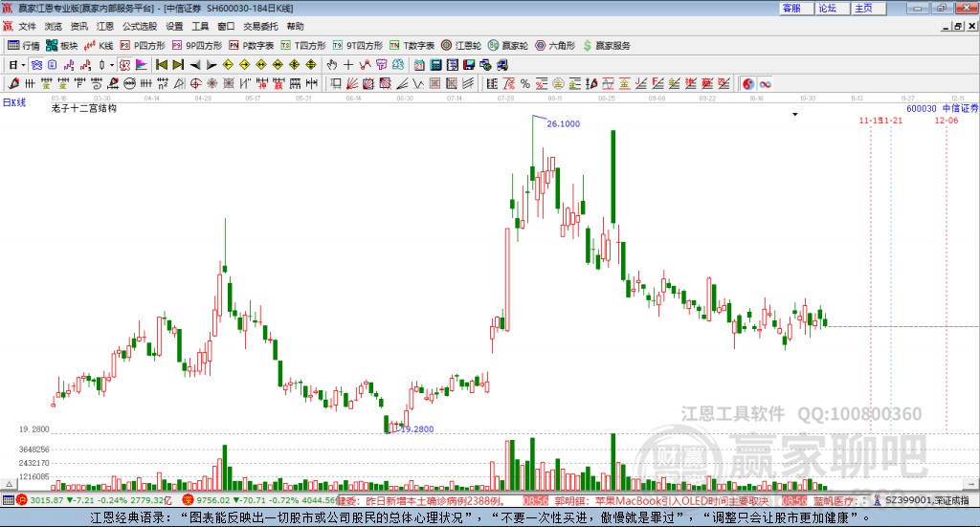The image size is (980, 527).
Task: Click the 19.2800 low price annotation
Action: pyautogui.click(x=417, y=429)
